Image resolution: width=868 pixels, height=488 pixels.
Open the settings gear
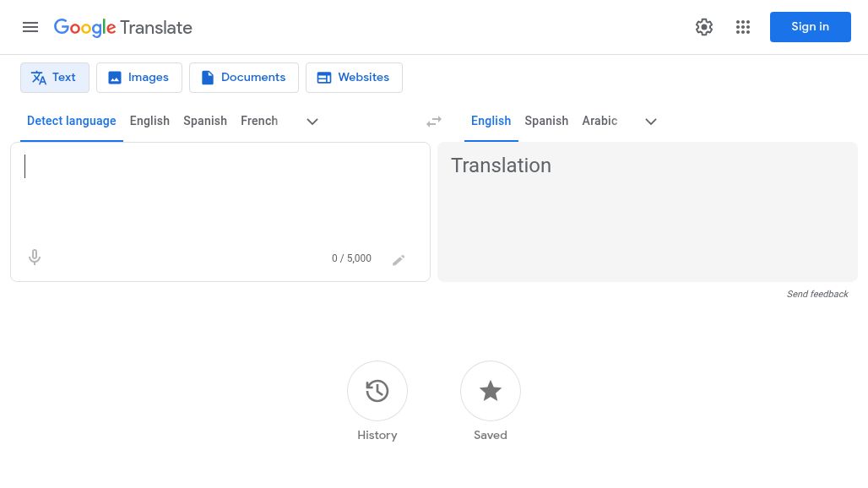tap(704, 27)
